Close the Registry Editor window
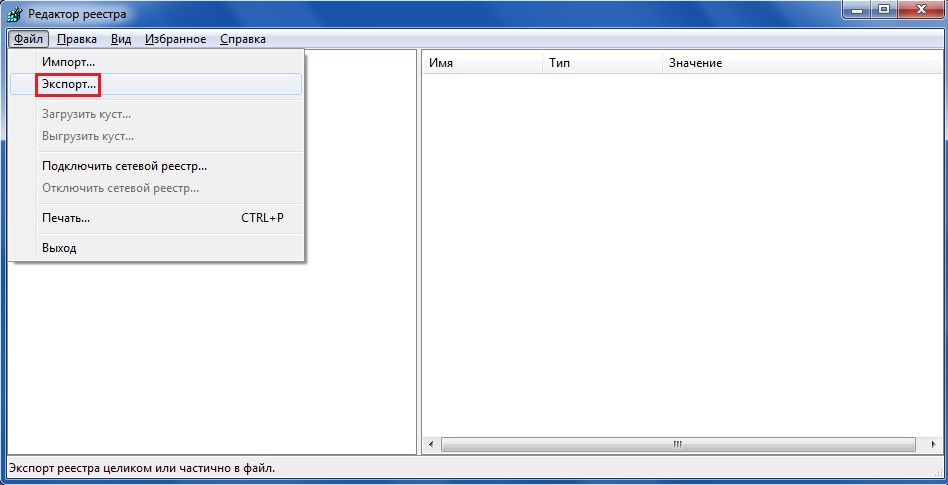This screenshot has height=485, width=948. point(923,9)
